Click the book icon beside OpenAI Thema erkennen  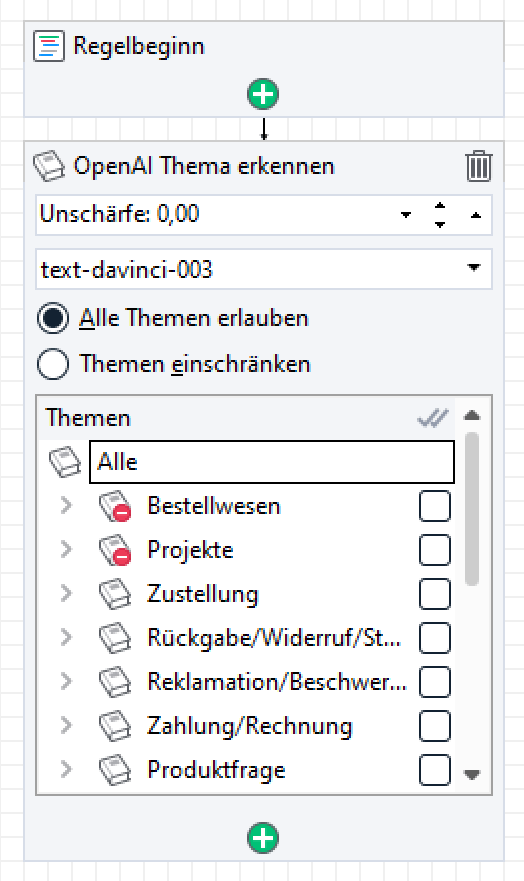49,166
